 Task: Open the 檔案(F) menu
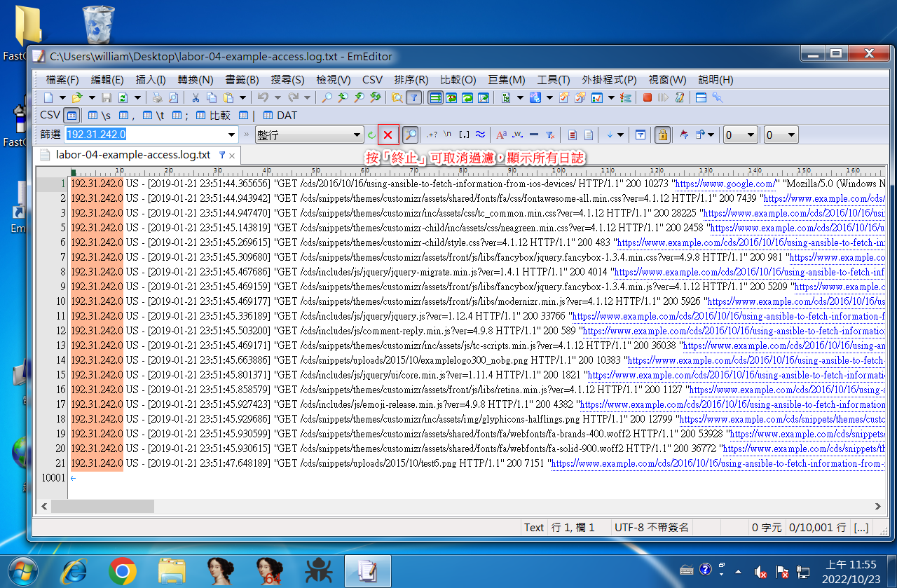tap(62, 80)
